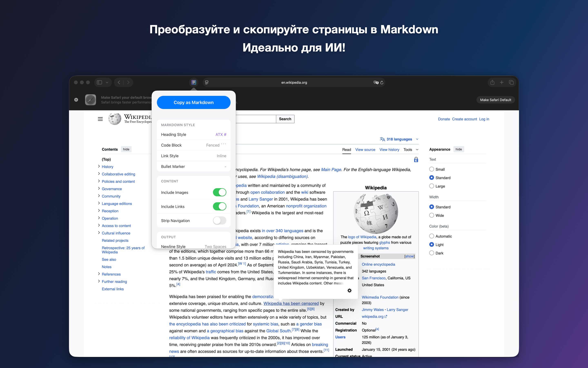Click the page protection padlock icon

(416, 160)
